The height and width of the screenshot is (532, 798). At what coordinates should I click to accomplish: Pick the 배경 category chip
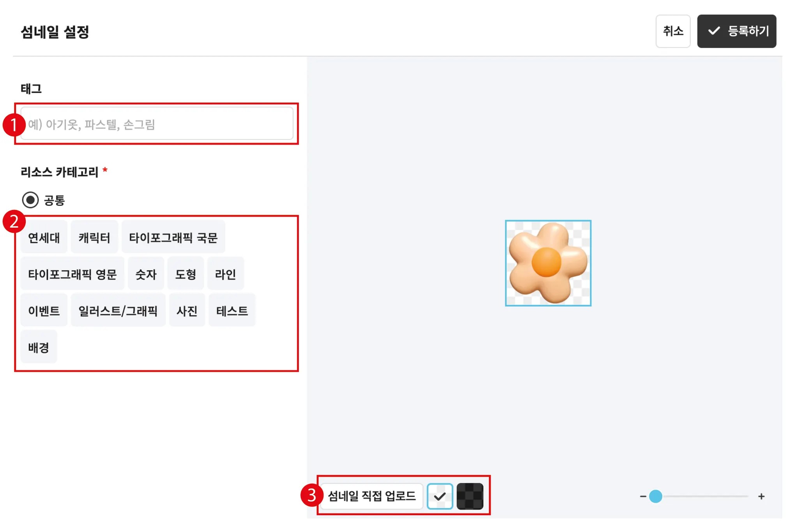click(39, 347)
